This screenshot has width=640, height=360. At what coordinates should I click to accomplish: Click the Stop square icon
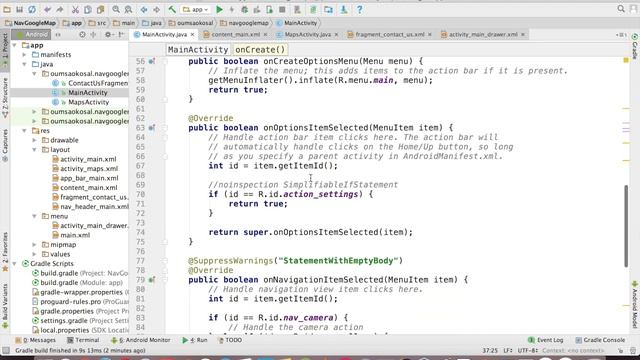point(282,9)
